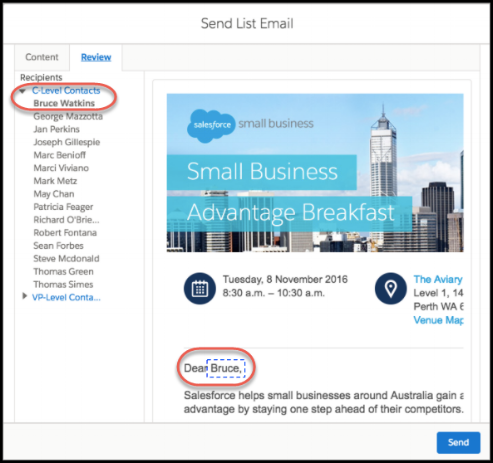Select recipient George Mazzotta

[68, 116]
